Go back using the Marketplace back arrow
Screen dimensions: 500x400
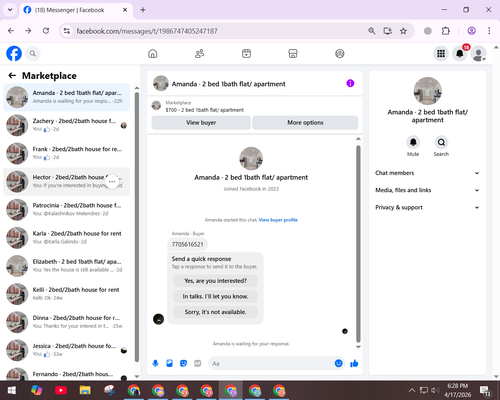pyautogui.click(x=12, y=76)
